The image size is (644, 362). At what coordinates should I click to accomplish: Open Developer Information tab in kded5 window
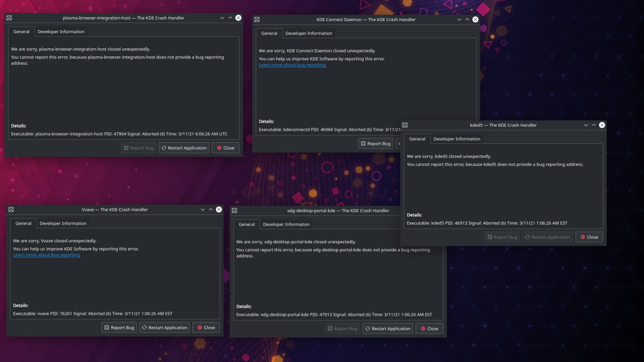[457, 139]
